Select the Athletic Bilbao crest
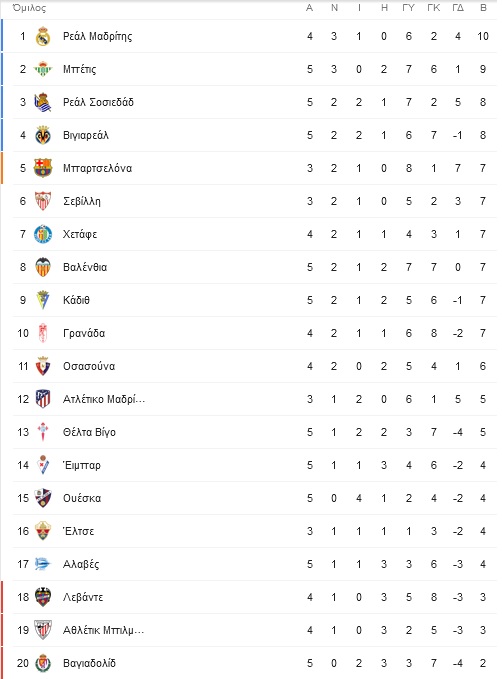 43,630
